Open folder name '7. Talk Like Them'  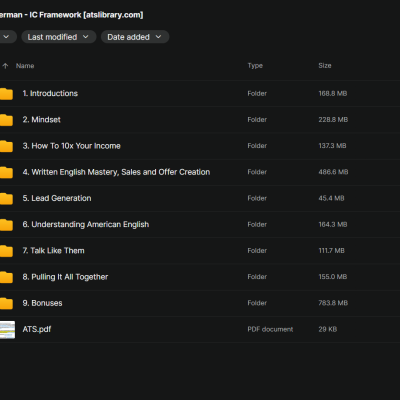53,250
